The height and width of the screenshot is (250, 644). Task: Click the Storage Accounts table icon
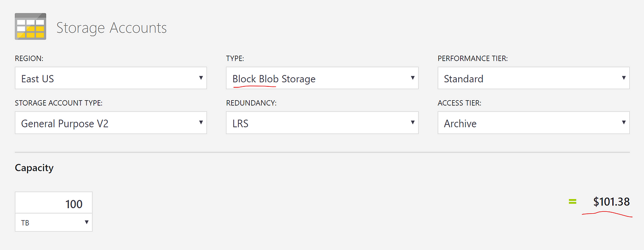(x=30, y=28)
